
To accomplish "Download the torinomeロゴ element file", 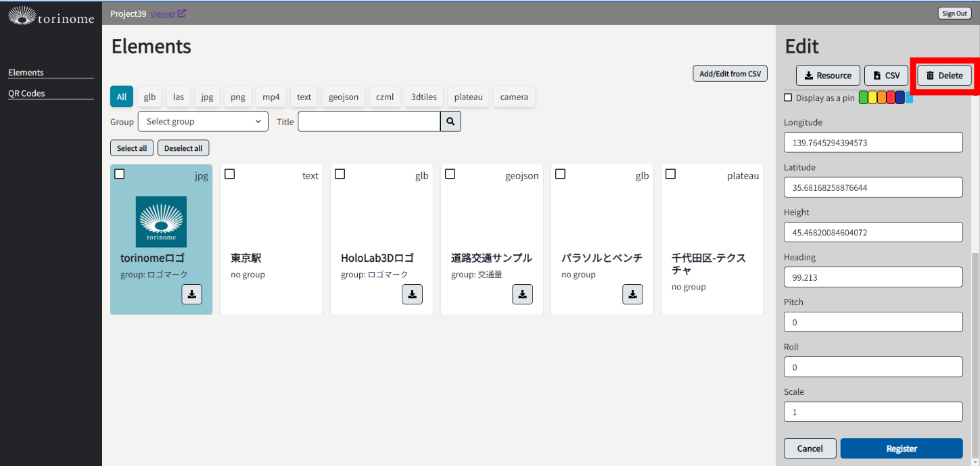I will [x=191, y=294].
